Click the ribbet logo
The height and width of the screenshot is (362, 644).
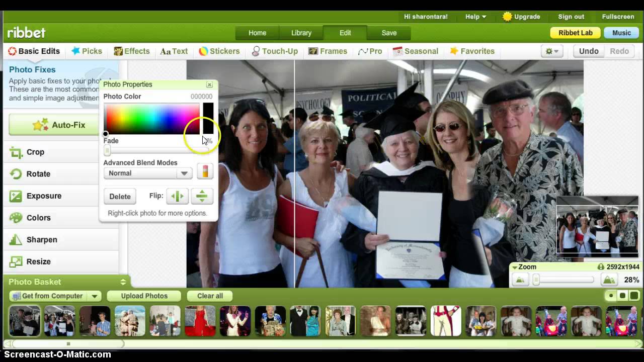point(26,33)
